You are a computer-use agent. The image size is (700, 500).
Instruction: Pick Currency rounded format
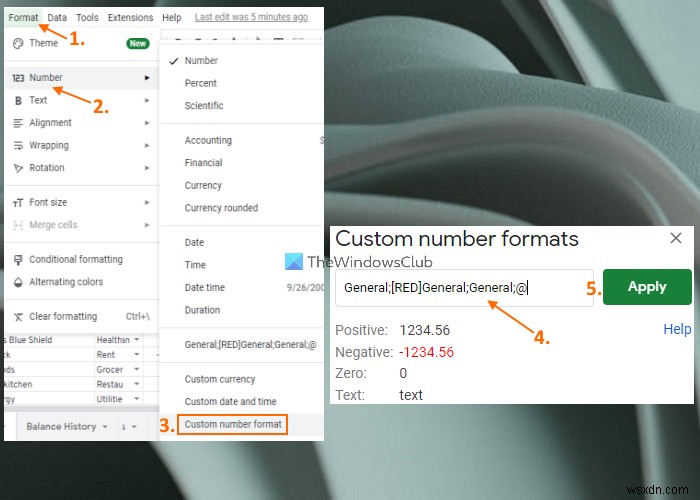tap(242, 208)
